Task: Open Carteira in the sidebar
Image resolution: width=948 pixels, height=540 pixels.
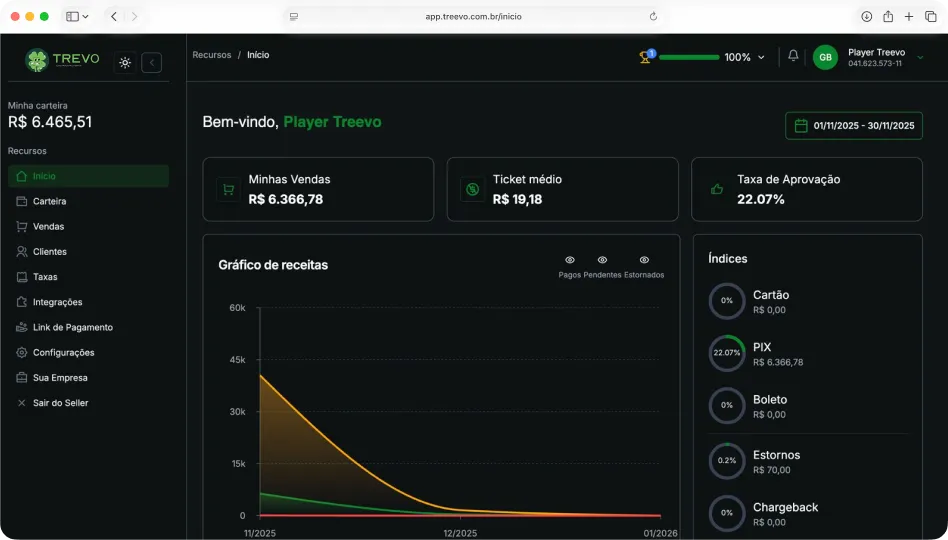Action: coord(49,201)
